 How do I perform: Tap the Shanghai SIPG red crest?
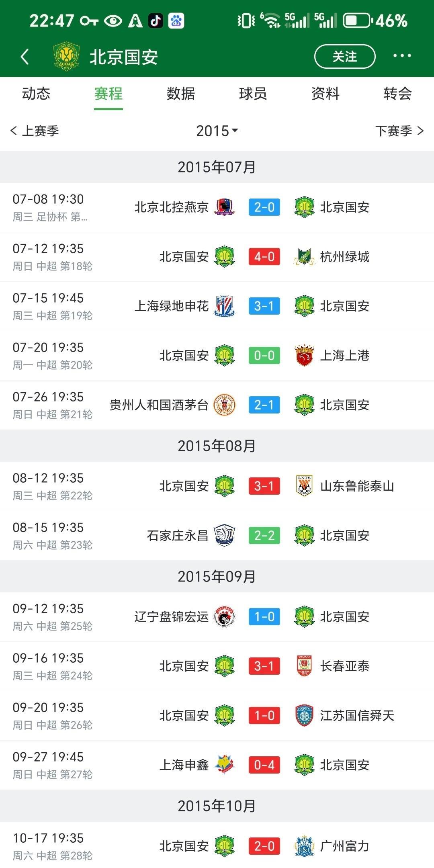click(304, 356)
